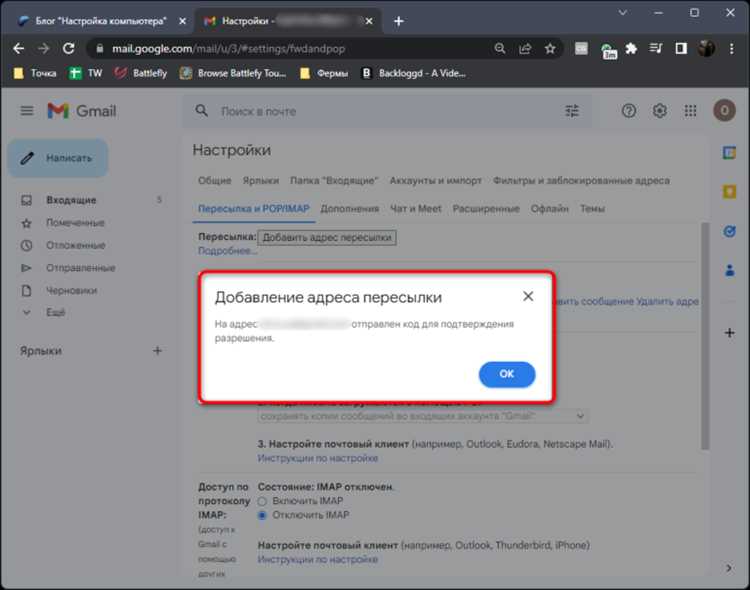This screenshot has height=590, width=750.
Task: Open Google apps grid
Action: (690, 111)
